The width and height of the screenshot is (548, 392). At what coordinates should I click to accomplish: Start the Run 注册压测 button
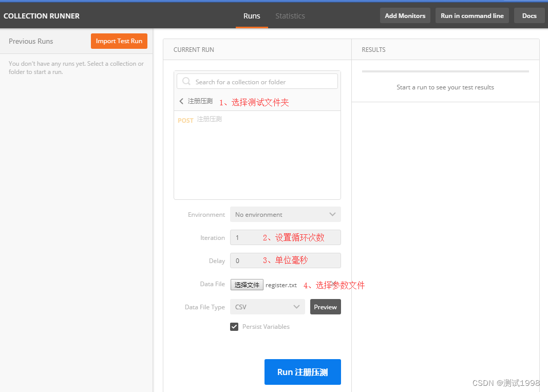pos(303,372)
